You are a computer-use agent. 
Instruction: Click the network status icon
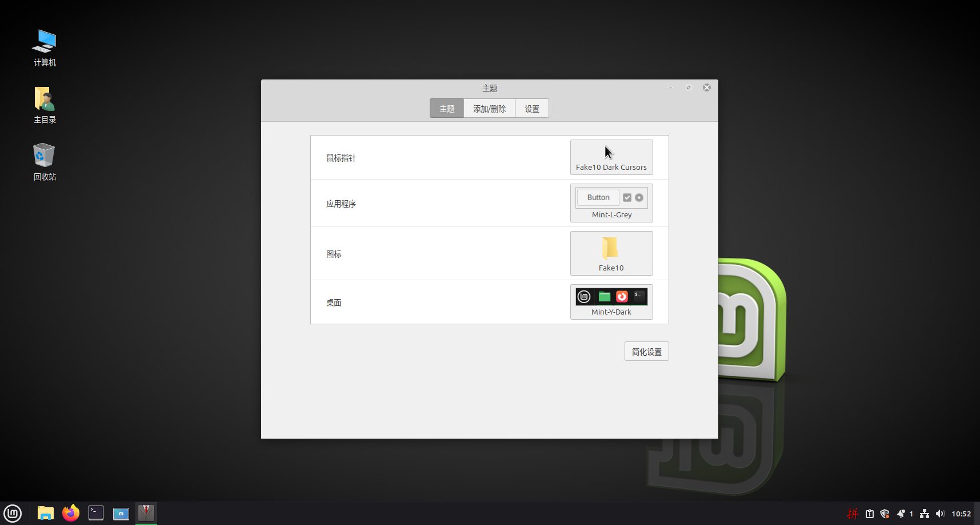925,514
